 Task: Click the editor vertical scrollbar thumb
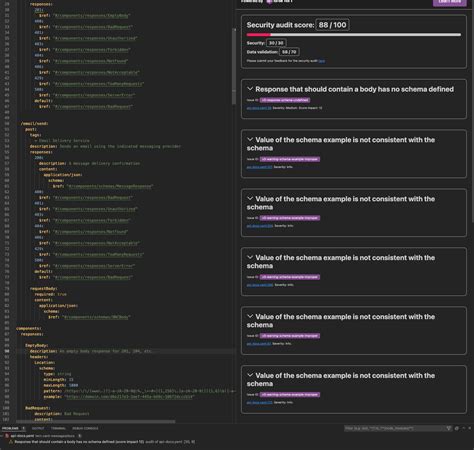pyautogui.click(x=234, y=67)
